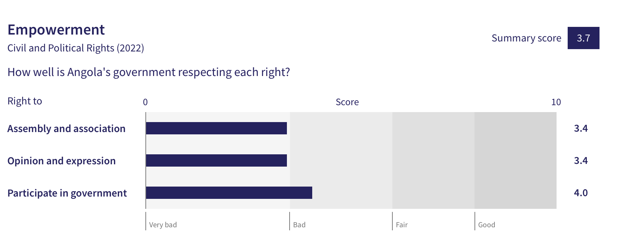The height and width of the screenshot is (243, 644).
Task: Click the 3.7 summary score box
Action: click(583, 38)
